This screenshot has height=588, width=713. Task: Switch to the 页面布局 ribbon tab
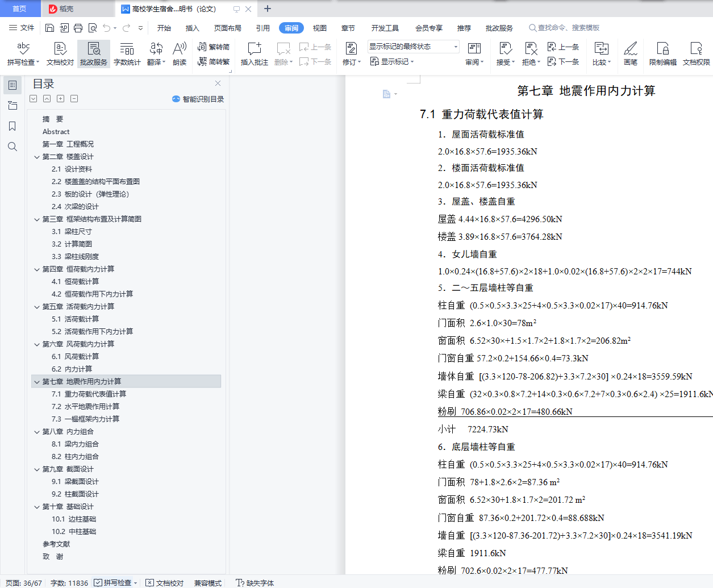pos(228,28)
